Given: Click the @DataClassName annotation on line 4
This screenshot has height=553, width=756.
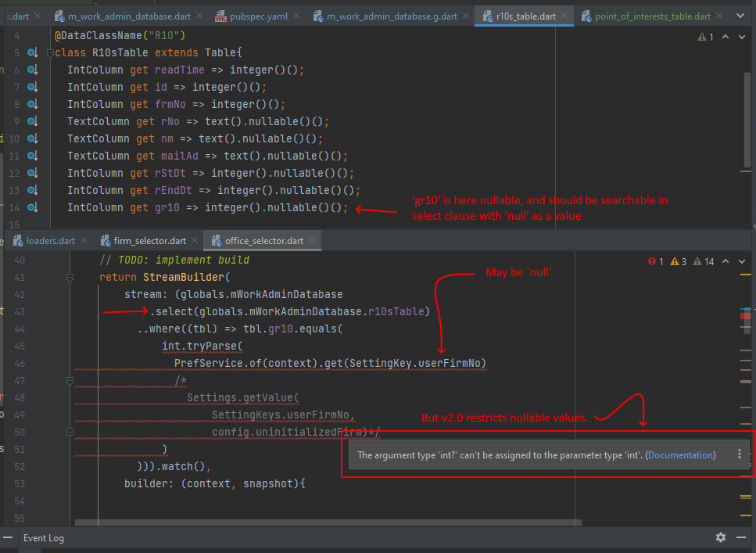Looking at the screenshot, I should click(x=120, y=36).
